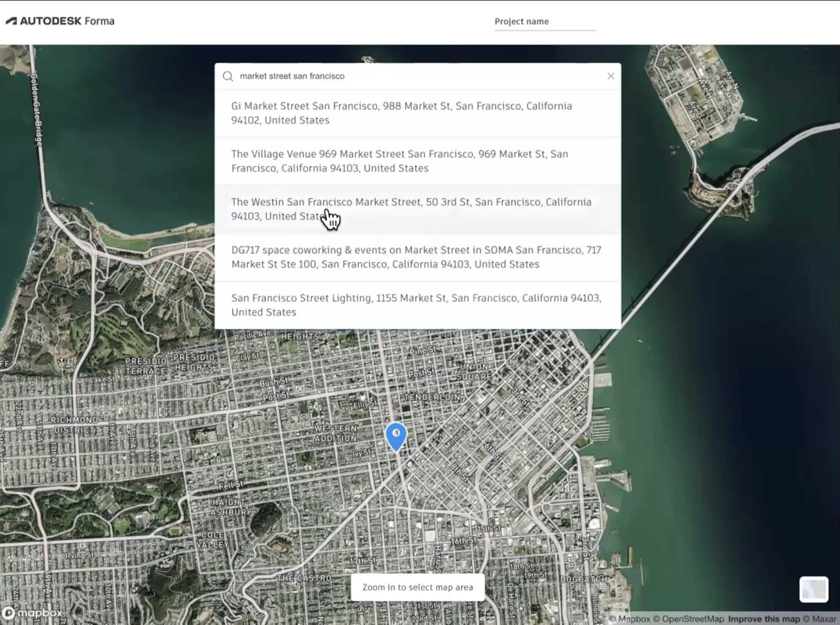Click the blue location pin on map
The height and width of the screenshot is (625, 840).
click(396, 437)
